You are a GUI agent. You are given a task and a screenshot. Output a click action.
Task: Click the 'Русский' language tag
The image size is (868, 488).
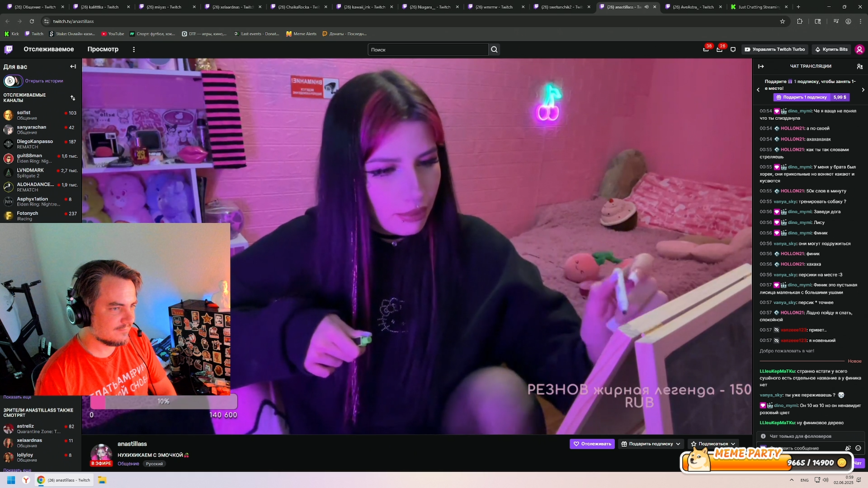pos(154,464)
